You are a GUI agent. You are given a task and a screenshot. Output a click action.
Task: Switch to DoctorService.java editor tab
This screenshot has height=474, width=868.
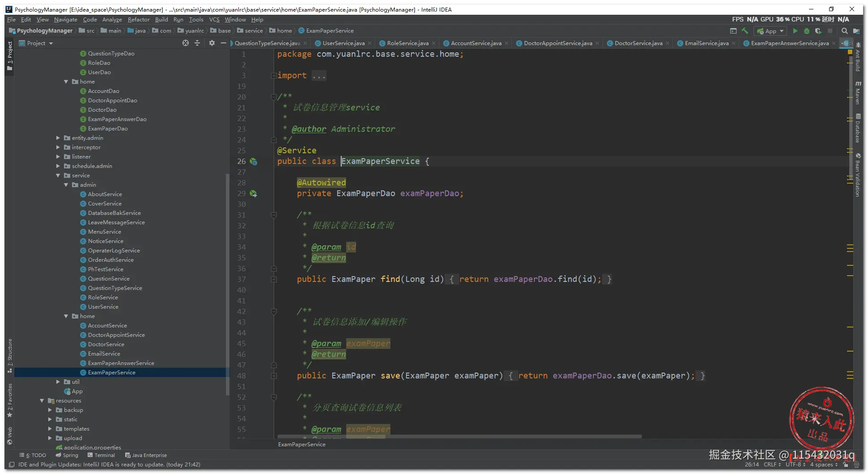tap(638, 43)
